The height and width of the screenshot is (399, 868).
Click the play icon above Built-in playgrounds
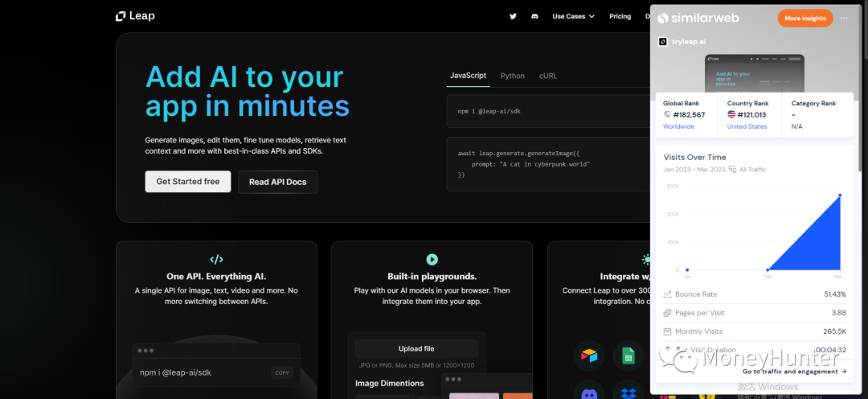[x=432, y=259]
